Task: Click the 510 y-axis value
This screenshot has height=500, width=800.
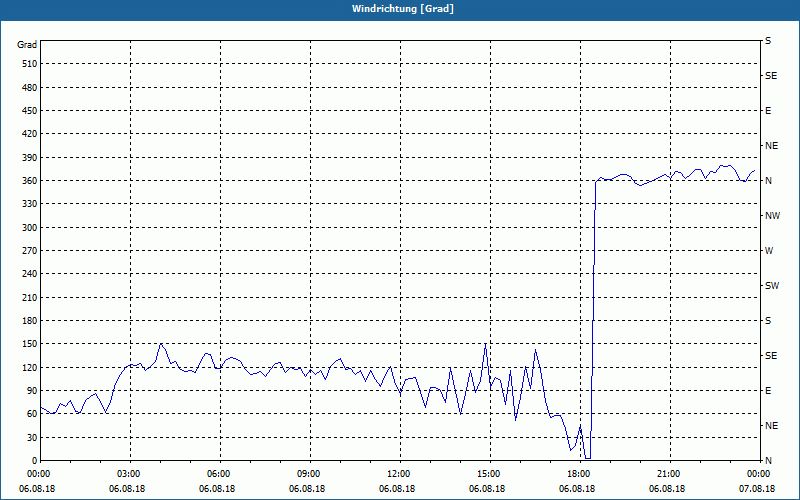Action: pos(30,64)
